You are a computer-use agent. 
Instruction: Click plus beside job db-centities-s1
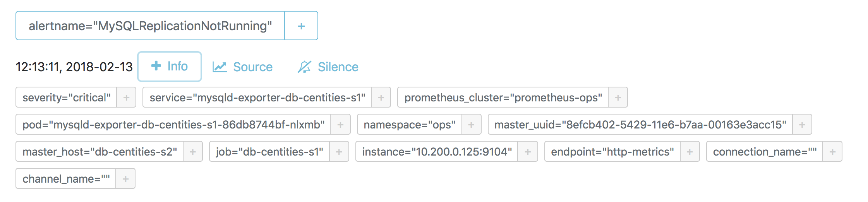[x=339, y=152]
